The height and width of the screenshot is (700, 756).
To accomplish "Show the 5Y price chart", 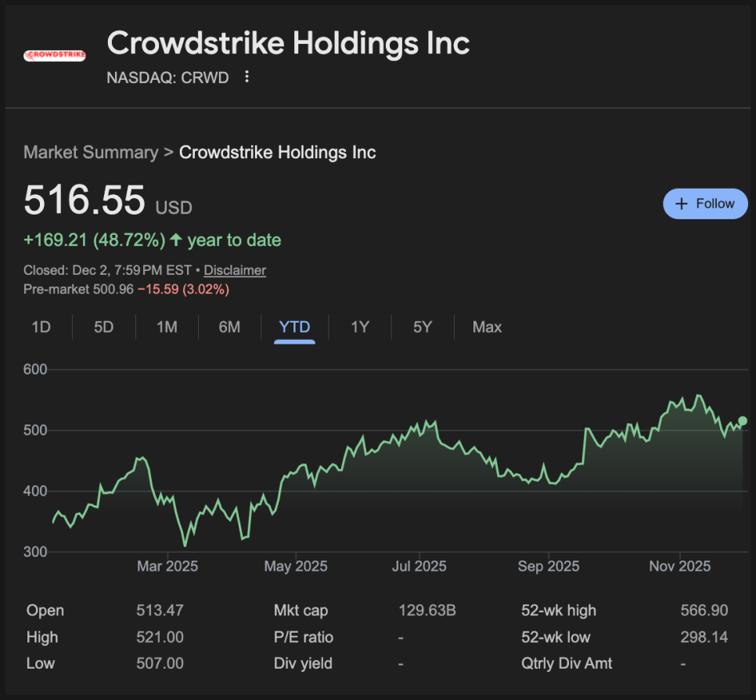I will 423,327.
